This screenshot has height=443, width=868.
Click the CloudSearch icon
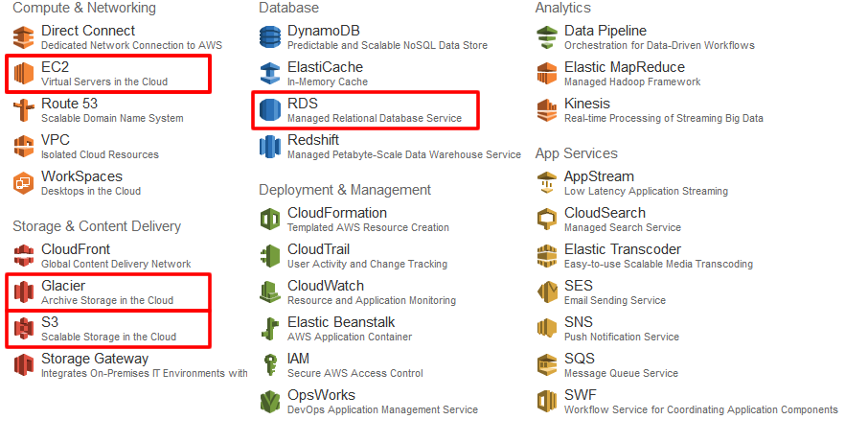(547, 220)
